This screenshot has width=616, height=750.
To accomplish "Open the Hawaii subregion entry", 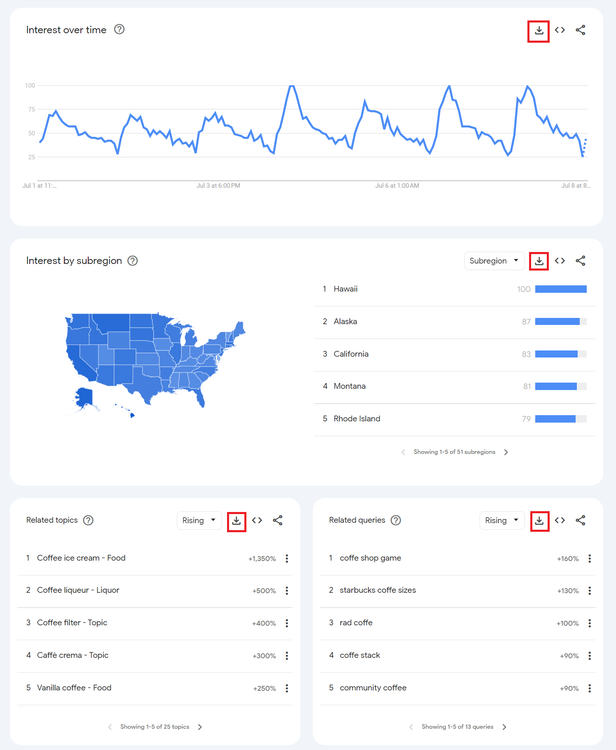I will pos(346,289).
